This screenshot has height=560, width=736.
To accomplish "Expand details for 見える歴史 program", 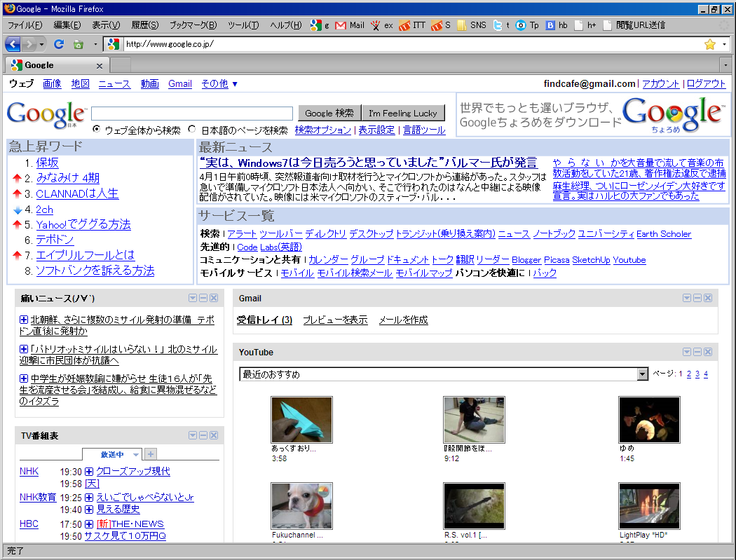I will tap(89, 510).
